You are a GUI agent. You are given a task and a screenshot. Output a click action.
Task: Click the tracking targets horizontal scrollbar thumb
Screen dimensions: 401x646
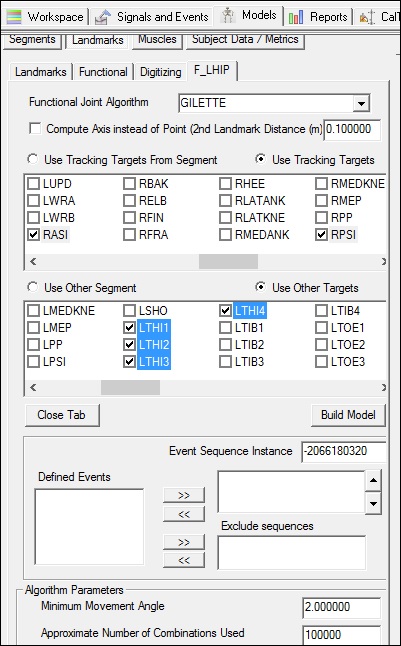228,261
